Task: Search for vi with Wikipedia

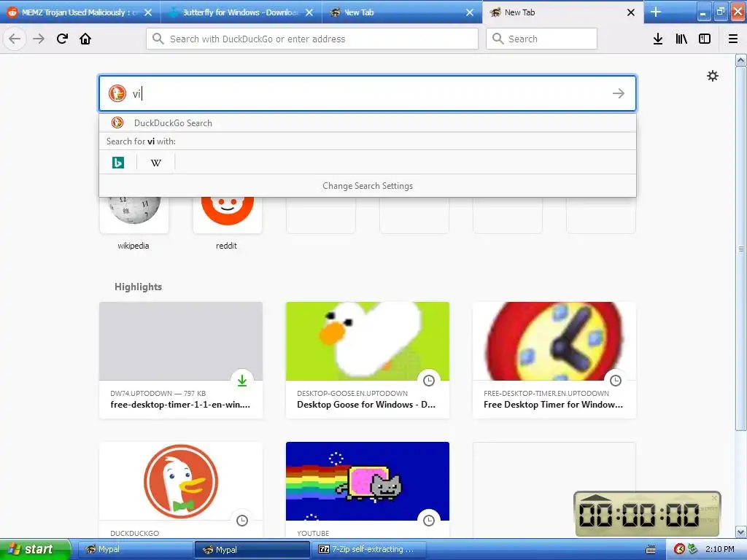Action: pyautogui.click(x=156, y=163)
